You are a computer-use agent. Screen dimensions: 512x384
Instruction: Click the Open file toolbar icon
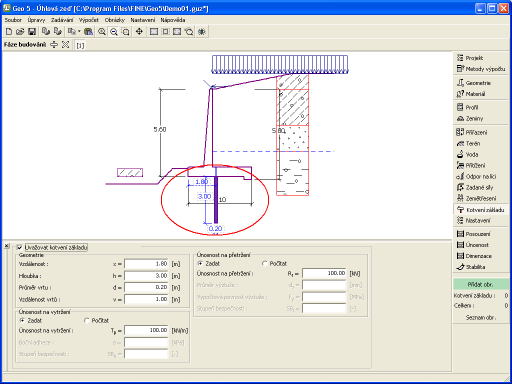point(20,32)
